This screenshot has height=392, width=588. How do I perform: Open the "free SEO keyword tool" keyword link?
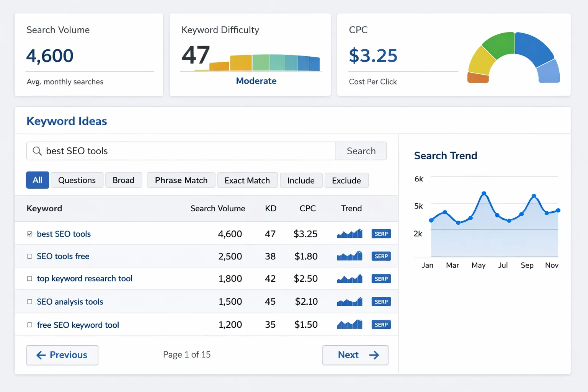(78, 325)
